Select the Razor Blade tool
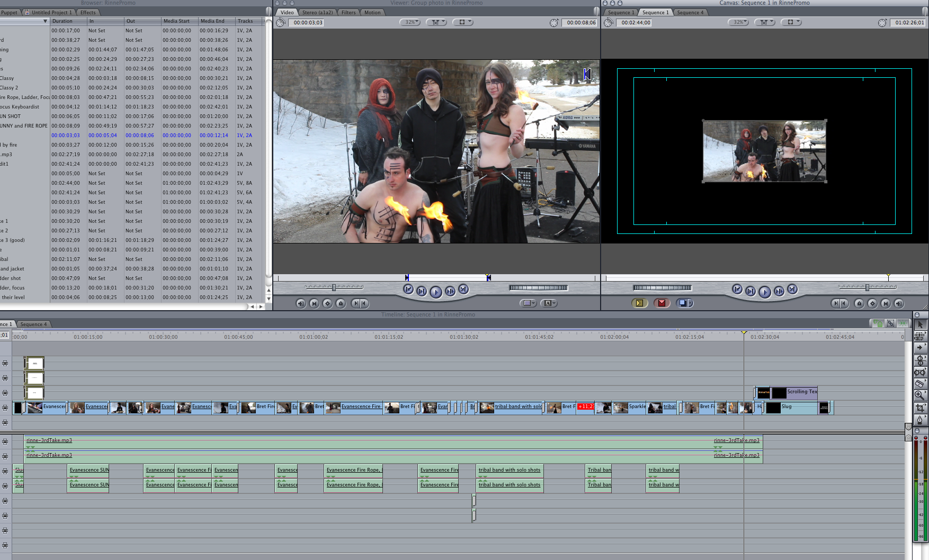The width and height of the screenshot is (929, 560). 920,383
